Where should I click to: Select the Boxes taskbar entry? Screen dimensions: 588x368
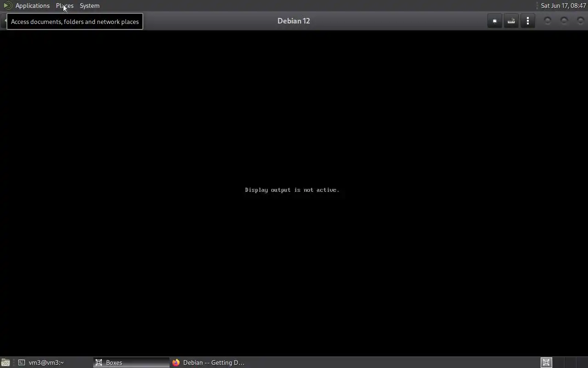(x=131, y=362)
